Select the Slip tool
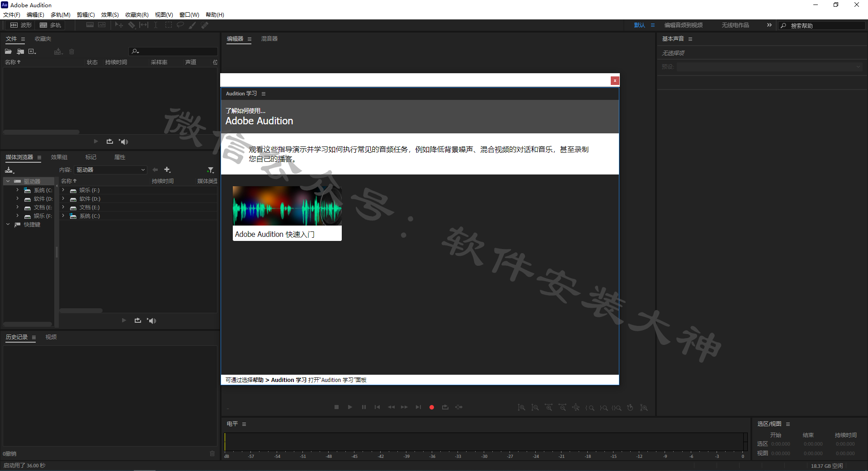 tap(144, 25)
